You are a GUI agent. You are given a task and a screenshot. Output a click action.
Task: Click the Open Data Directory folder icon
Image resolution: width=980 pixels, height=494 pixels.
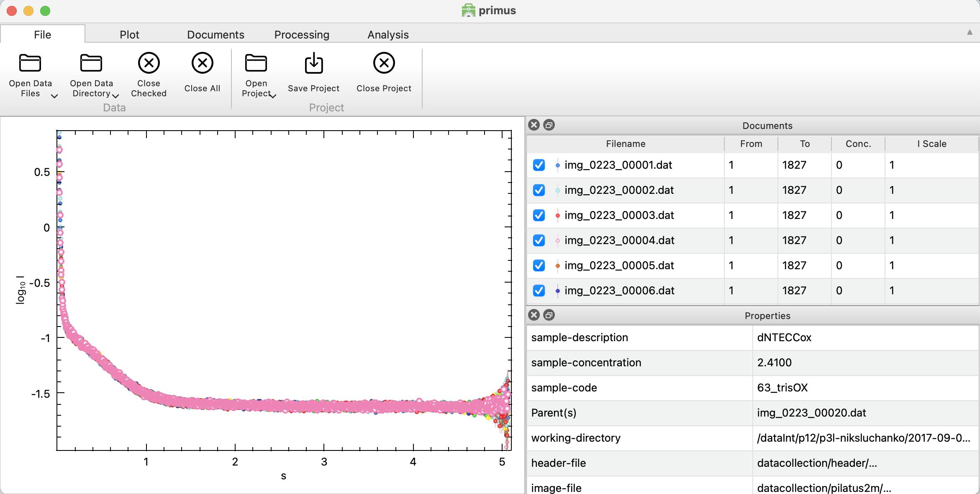tap(91, 63)
